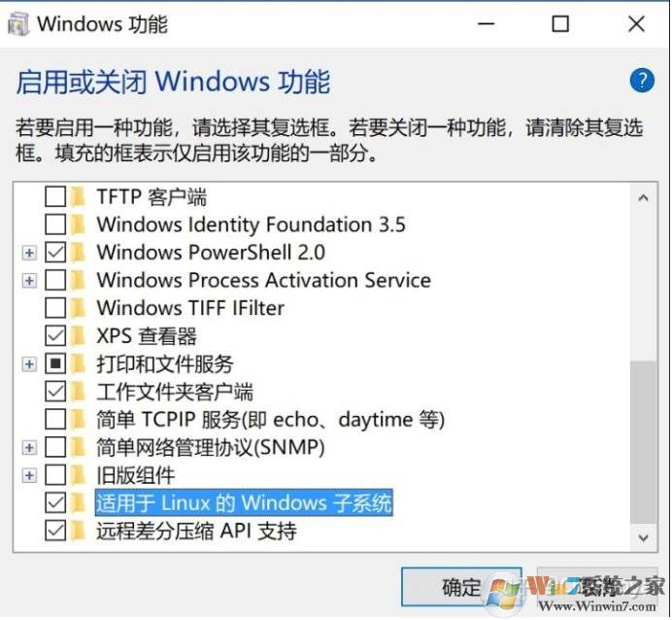Click the folder icon beside Windows TIFF IFilter
Image resolution: width=672 pixels, height=620 pixels.
pyautogui.click(x=79, y=308)
